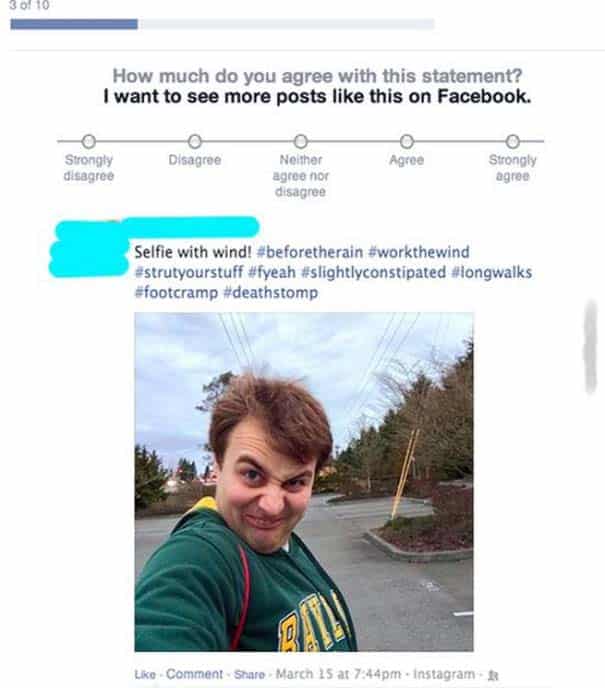Open the #beforetherain hashtag
605x688 pixels.
tap(310, 252)
